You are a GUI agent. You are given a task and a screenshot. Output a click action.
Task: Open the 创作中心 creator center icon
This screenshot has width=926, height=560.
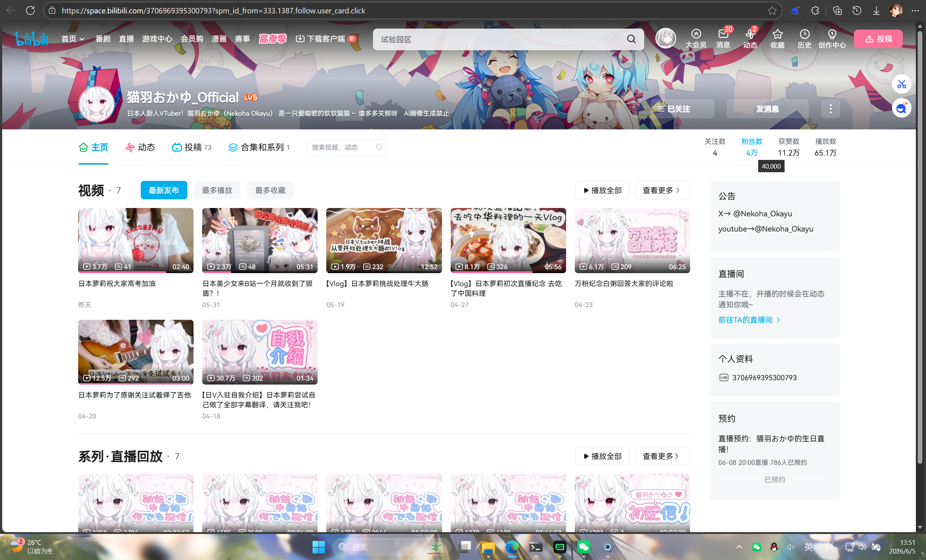click(x=832, y=39)
